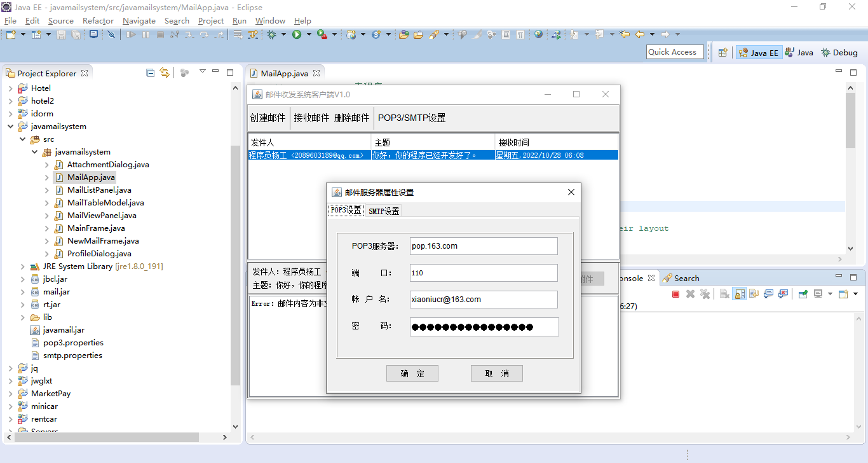
Task: Switch to the Search view tab
Action: pyautogui.click(x=681, y=278)
